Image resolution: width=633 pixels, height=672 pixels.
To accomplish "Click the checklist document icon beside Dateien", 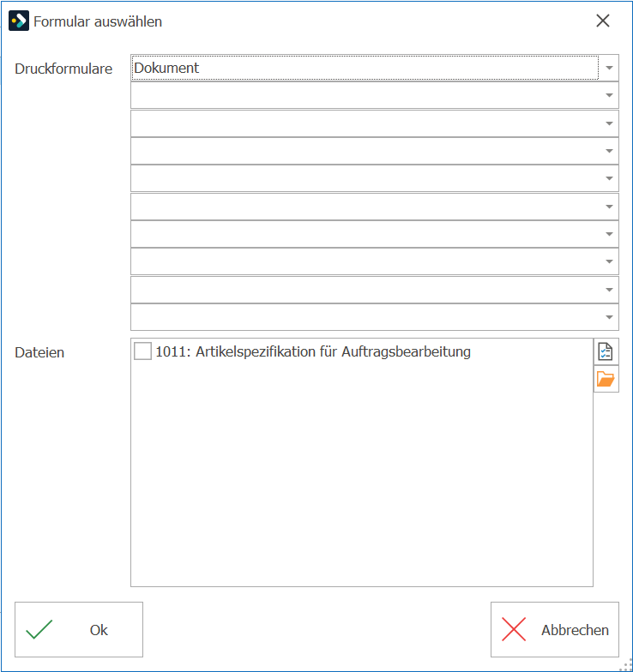I will pyautogui.click(x=606, y=351).
